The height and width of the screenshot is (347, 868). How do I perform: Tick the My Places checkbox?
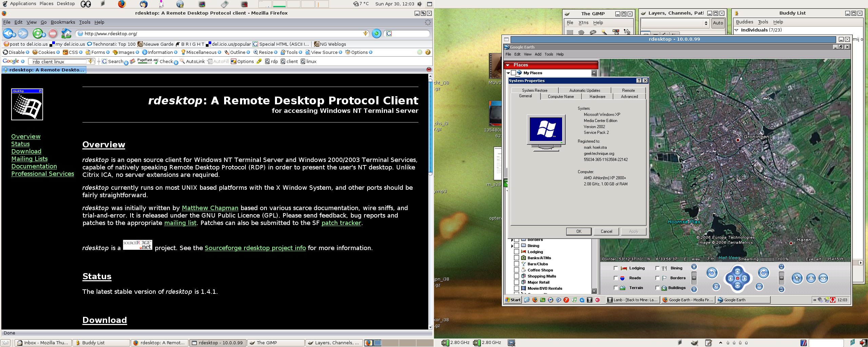(x=513, y=73)
